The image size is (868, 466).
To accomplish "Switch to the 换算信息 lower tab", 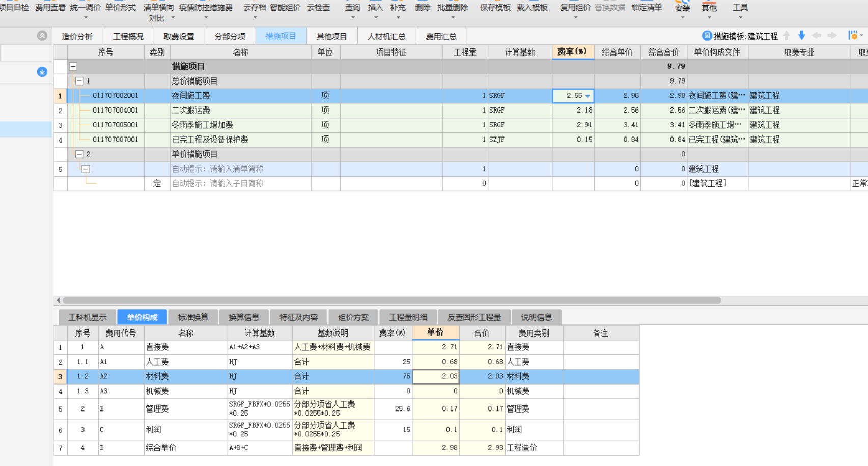I will (x=244, y=317).
